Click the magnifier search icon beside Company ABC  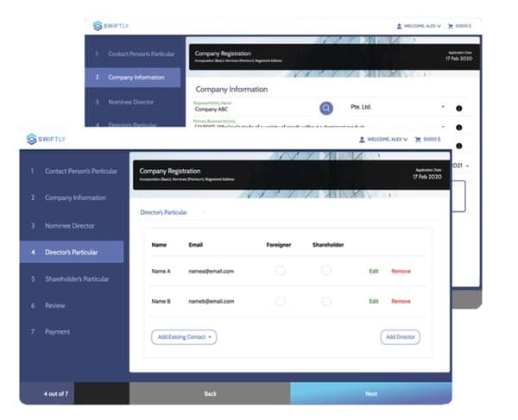pos(326,108)
